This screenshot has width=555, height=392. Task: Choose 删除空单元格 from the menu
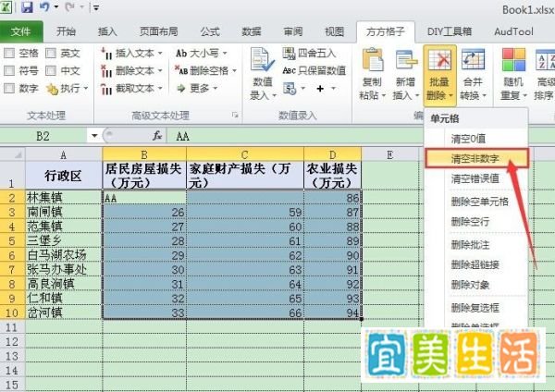[x=476, y=202]
